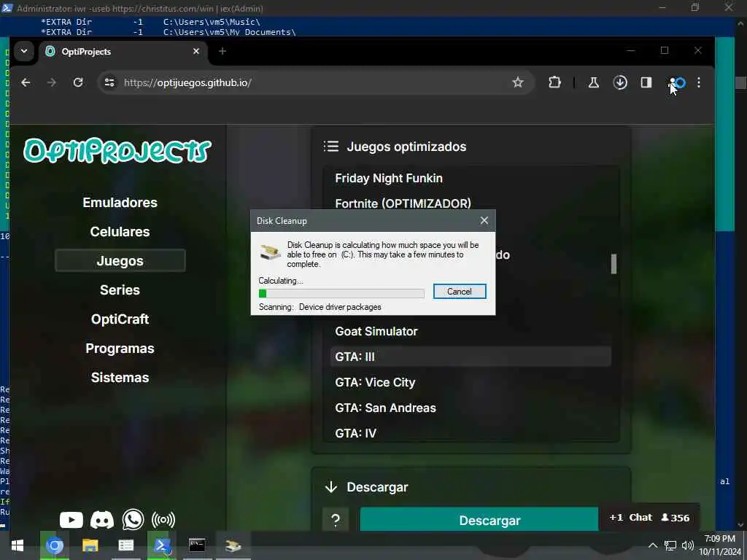Click the broadcast signal icon

[x=163, y=519]
